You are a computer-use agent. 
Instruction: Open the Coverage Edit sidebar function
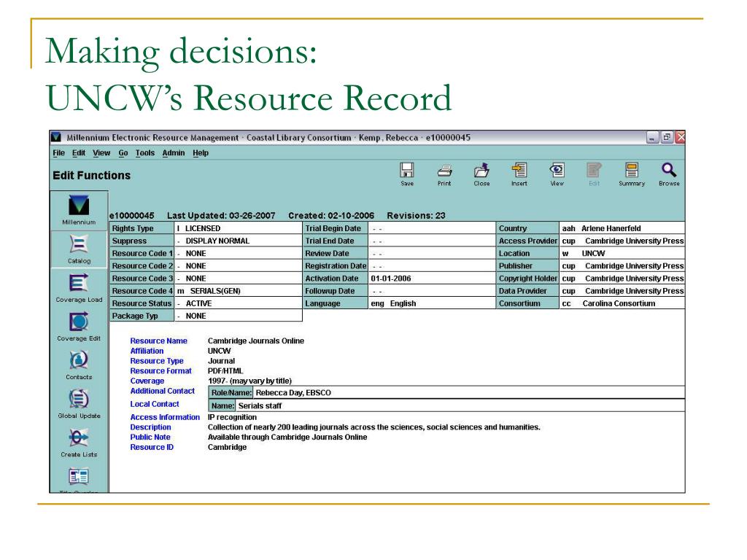click(x=79, y=327)
